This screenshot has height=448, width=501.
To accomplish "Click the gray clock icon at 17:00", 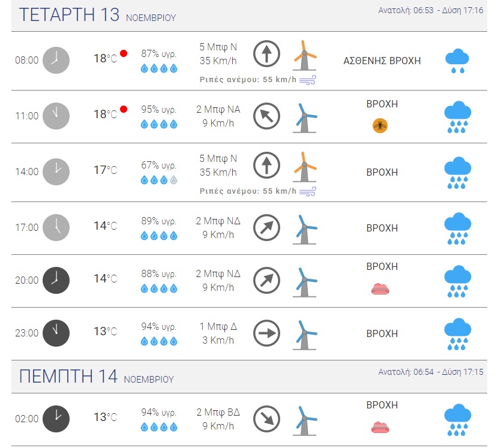I will (x=56, y=227).
